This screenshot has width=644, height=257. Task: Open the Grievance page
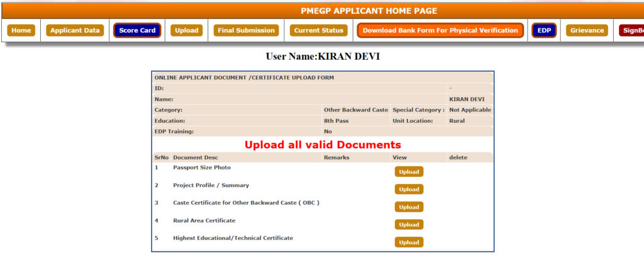(x=587, y=30)
